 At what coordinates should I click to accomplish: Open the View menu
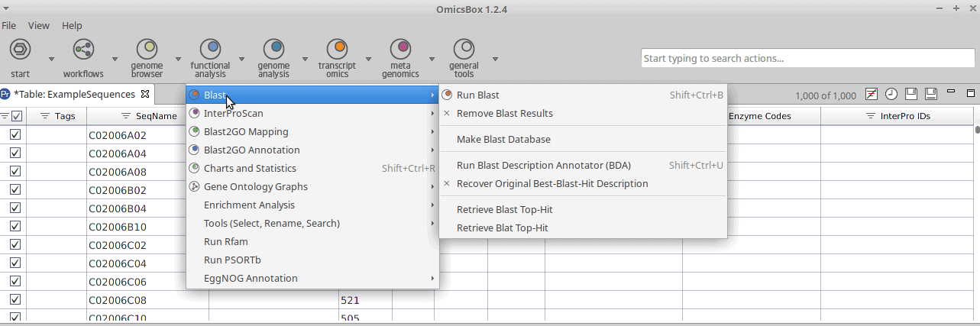click(39, 25)
